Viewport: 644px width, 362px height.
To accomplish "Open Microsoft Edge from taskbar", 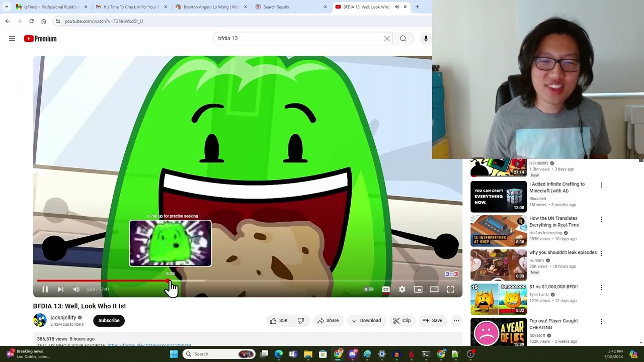I will (279, 354).
